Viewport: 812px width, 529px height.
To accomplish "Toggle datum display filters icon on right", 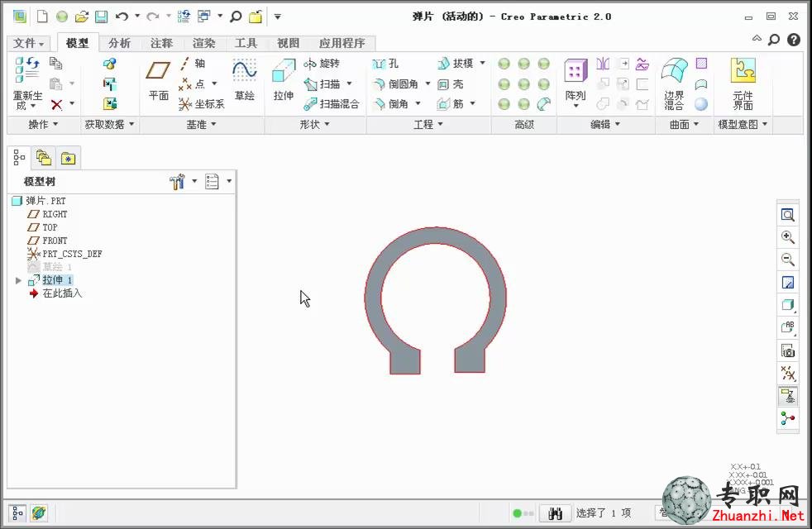I will pos(788,374).
